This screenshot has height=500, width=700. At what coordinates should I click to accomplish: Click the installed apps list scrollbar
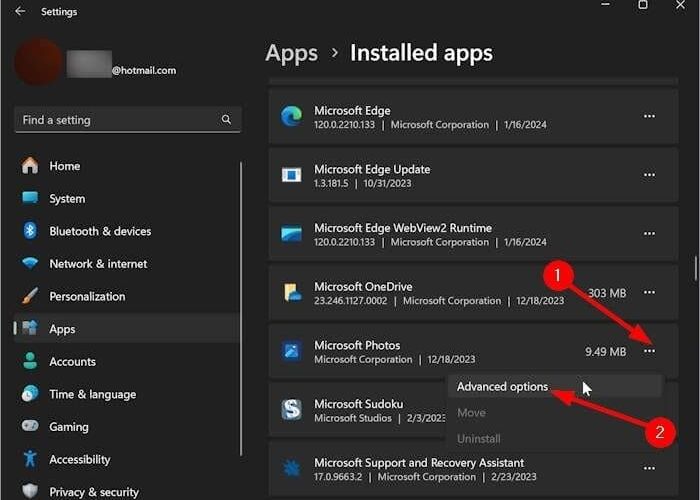pyautogui.click(x=695, y=268)
